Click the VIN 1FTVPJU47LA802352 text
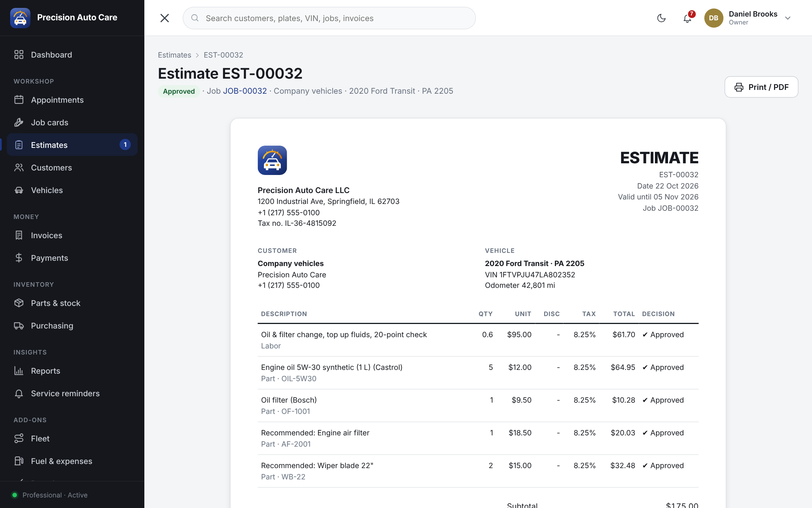The height and width of the screenshot is (508, 812). [530, 275]
